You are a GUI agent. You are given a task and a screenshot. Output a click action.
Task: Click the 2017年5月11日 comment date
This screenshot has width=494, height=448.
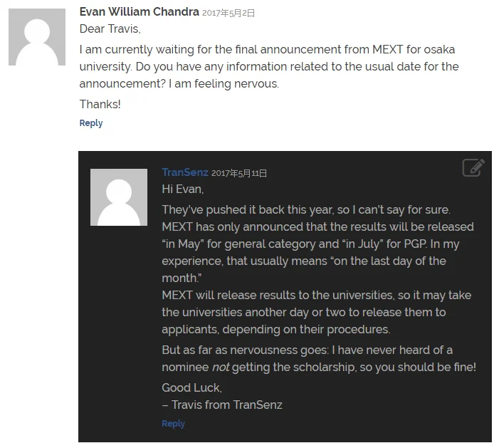click(x=239, y=173)
